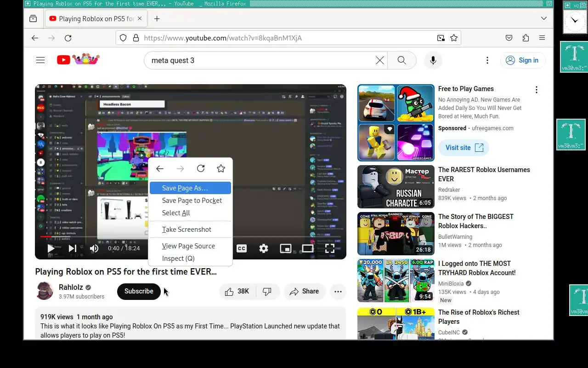The height and width of the screenshot is (368, 588).
Task: Open Free to Play Games ad thumbnail
Action: click(x=396, y=122)
